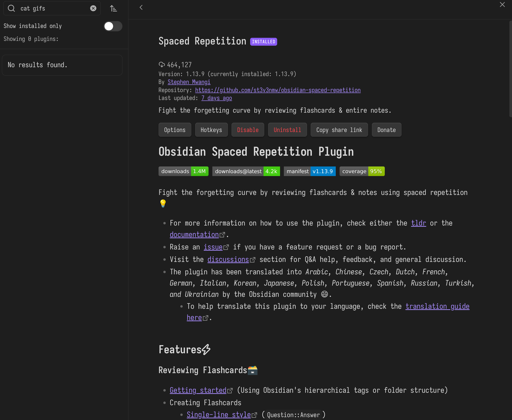Uninstall the Spaced Repetition plugin
Screen dimensions: 512x420
pos(287,130)
